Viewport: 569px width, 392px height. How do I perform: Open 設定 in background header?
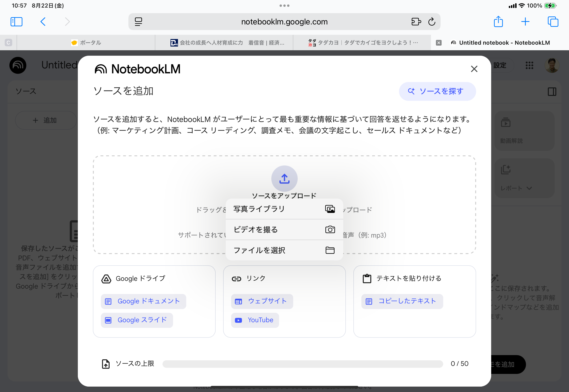pyautogui.click(x=500, y=65)
